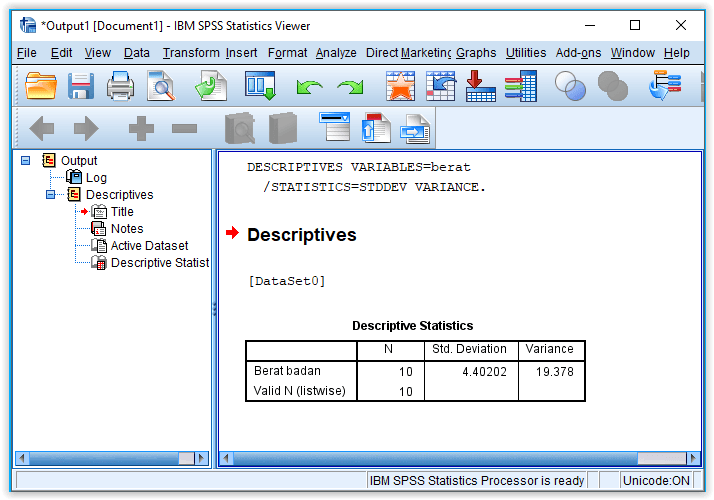This screenshot has width=714, height=500.
Task: Collapse outline with minus icon
Action: click(184, 129)
